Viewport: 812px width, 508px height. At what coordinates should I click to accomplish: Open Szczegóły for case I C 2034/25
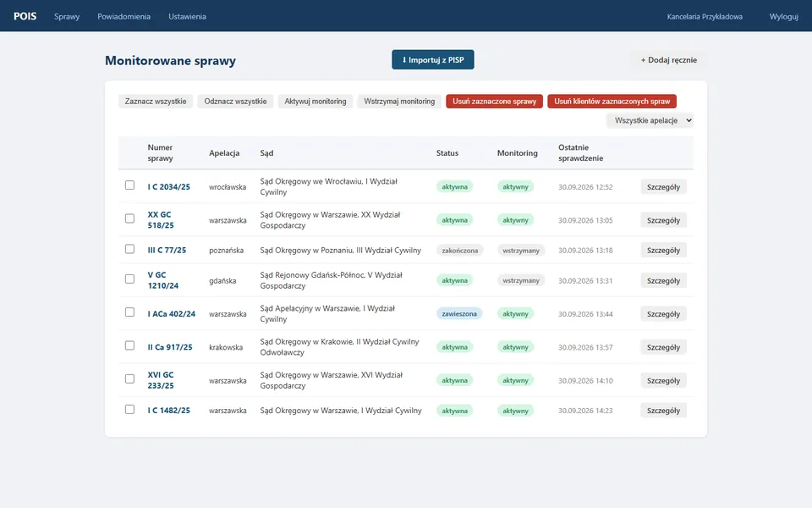663,186
